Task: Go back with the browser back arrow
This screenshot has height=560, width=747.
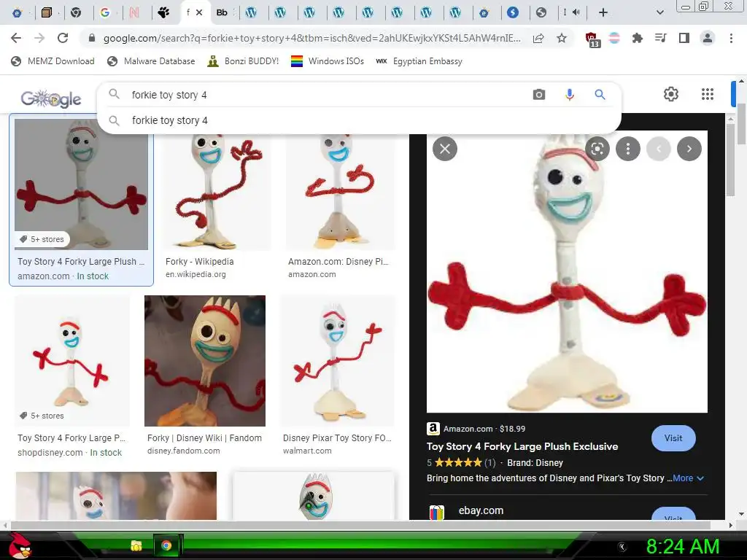Action: (x=16, y=38)
